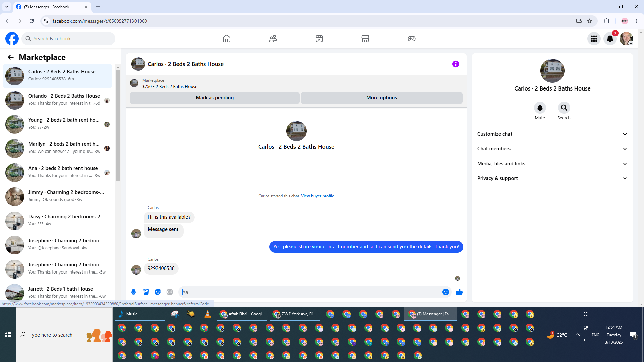Expand the Customize chat section
Viewport: 644px width, 362px height.
click(x=552, y=134)
